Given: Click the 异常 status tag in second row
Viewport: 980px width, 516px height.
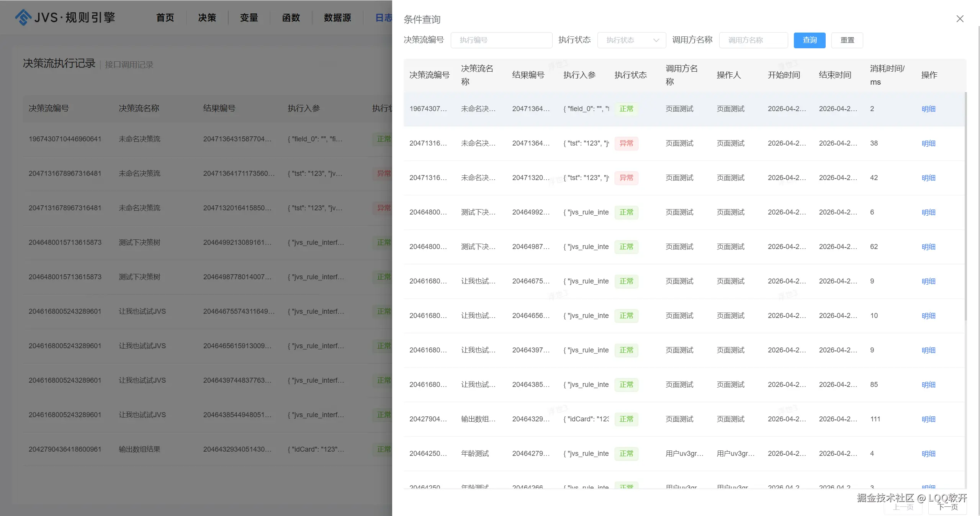Looking at the screenshot, I should [x=626, y=143].
